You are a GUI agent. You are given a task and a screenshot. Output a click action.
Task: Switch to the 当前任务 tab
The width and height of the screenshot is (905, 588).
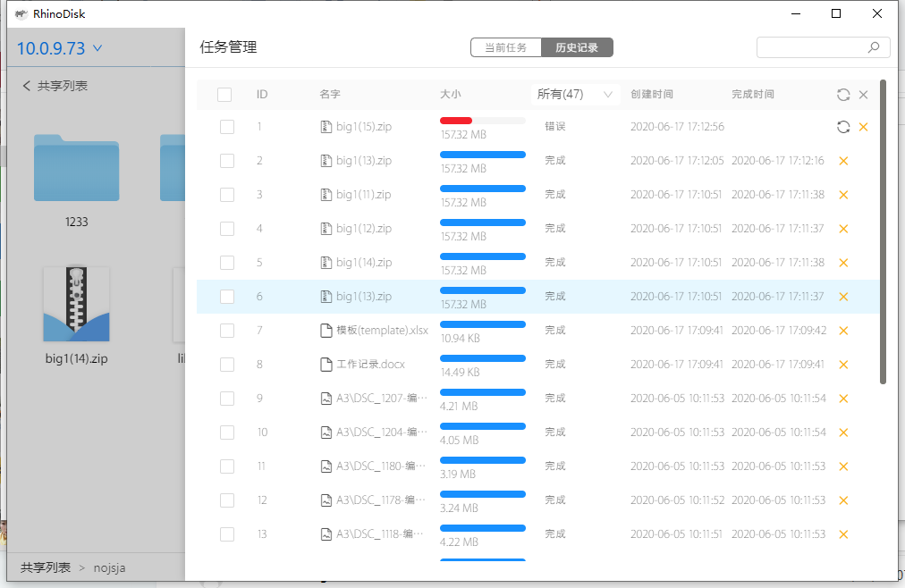click(x=505, y=47)
